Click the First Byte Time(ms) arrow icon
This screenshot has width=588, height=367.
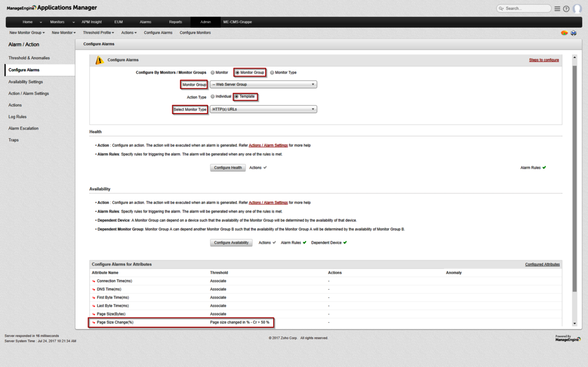pyautogui.click(x=94, y=298)
